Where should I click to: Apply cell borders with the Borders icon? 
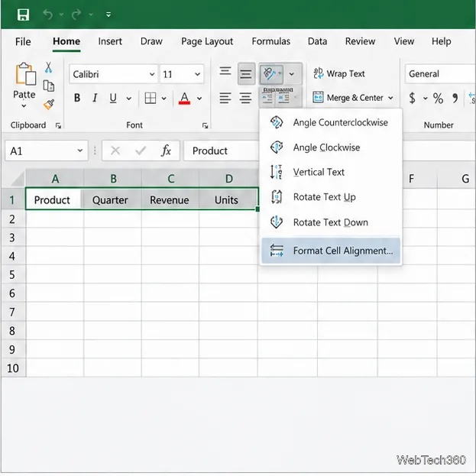click(151, 98)
